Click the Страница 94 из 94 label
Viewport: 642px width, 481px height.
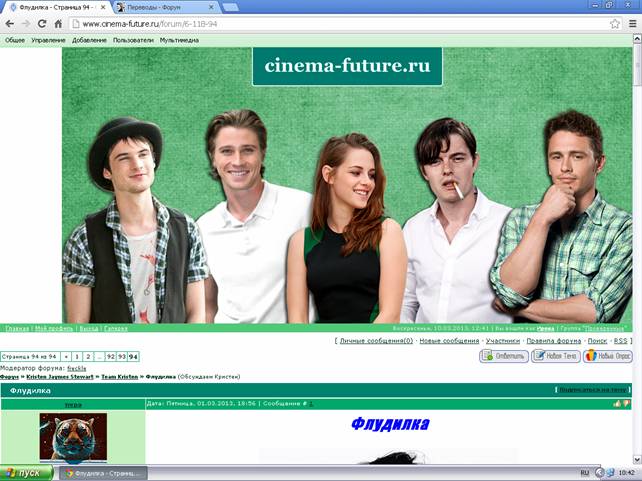30,357
